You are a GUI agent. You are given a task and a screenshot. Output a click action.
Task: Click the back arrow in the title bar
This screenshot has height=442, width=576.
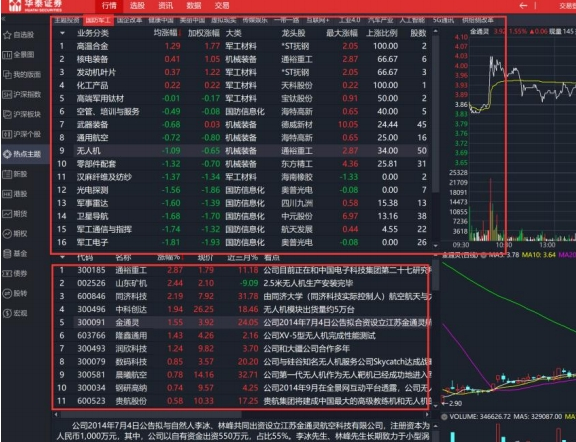click(523, 6)
